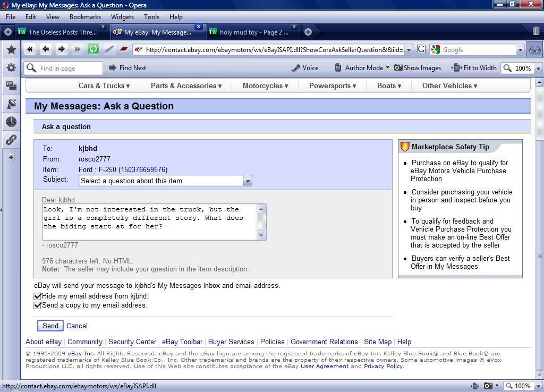Click the Send button

[50, 326]
